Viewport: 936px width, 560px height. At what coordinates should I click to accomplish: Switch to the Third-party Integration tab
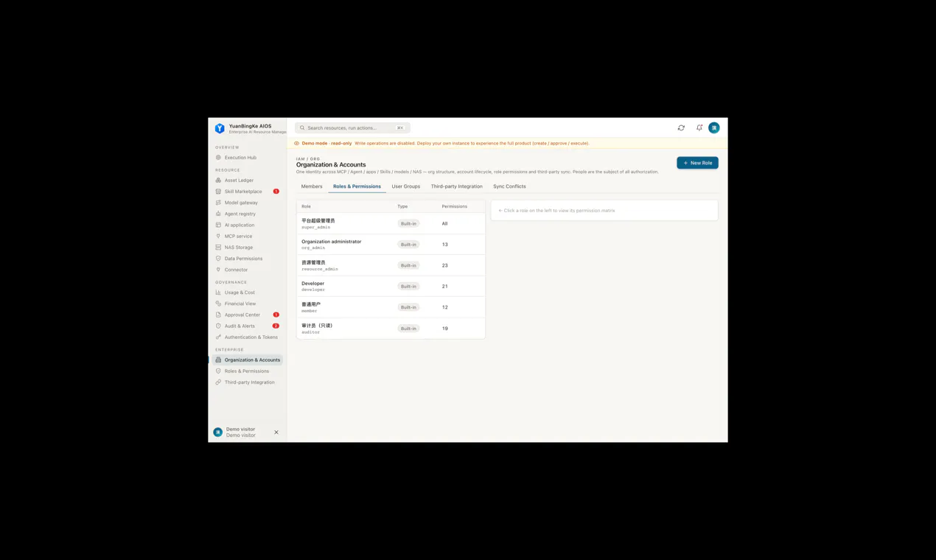click(457, 186)
